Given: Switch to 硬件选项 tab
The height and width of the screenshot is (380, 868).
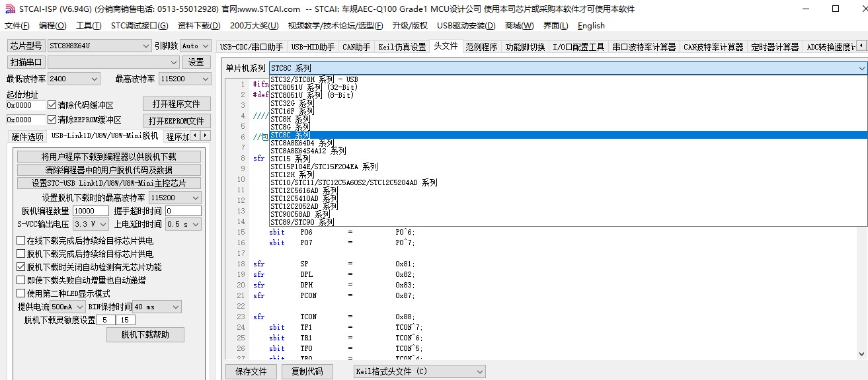Looking at the screenshot, I should [x=27, y=137].
